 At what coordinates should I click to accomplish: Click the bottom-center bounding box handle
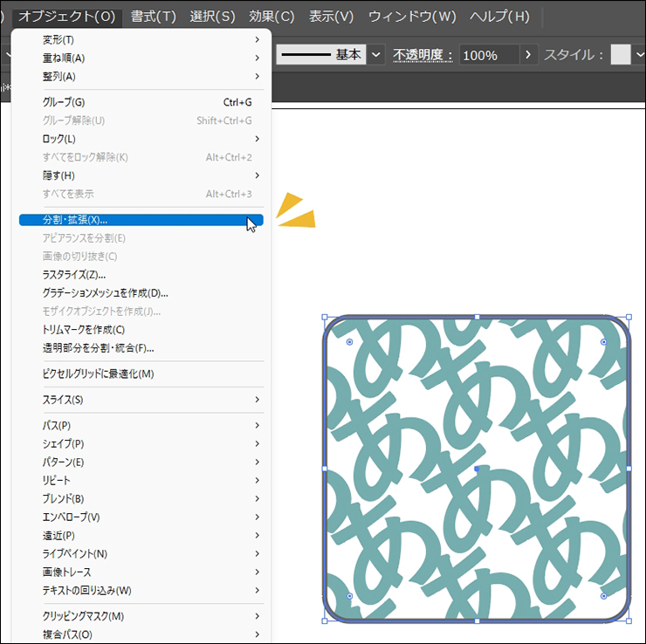[x=477, y=621]
